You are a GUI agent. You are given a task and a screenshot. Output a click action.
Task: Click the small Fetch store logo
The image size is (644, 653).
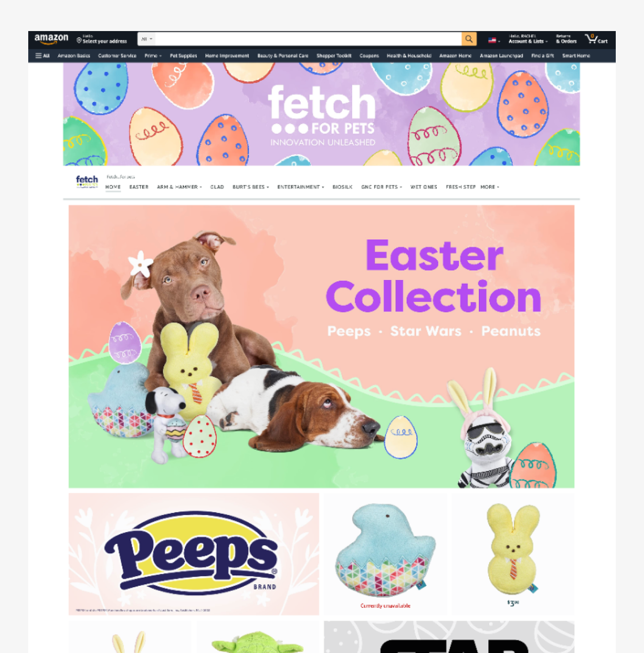[x=87, y=182]
